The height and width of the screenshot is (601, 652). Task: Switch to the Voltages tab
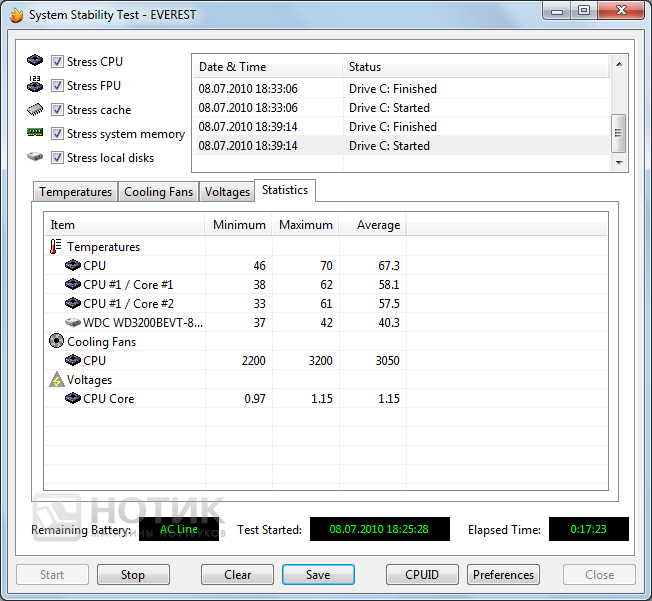coord(227,192)
